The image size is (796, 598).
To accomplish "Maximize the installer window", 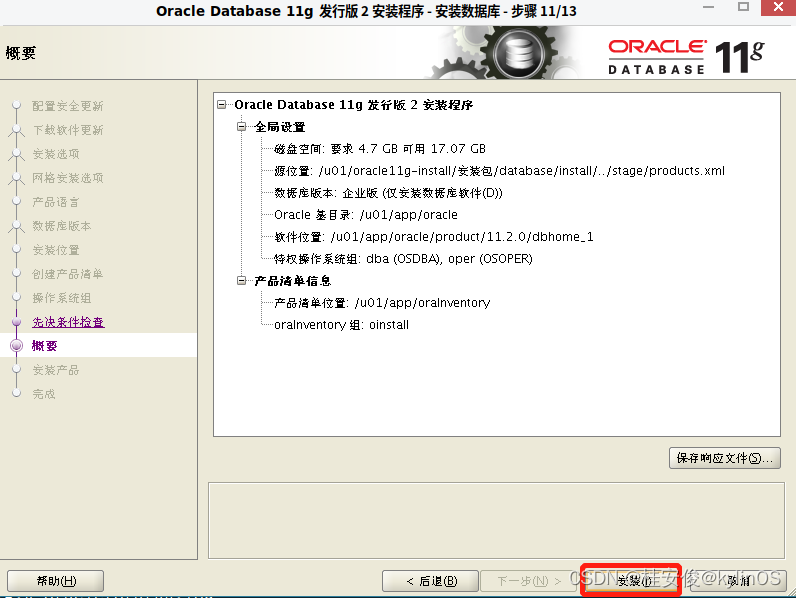I will pos(743,7).
